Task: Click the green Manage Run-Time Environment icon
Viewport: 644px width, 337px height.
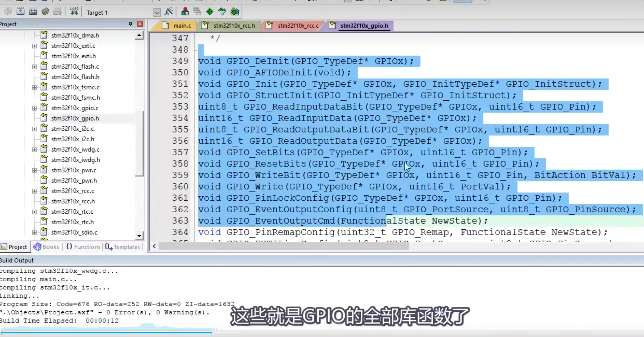Action: pyautogui.click(x=210, y=12)
